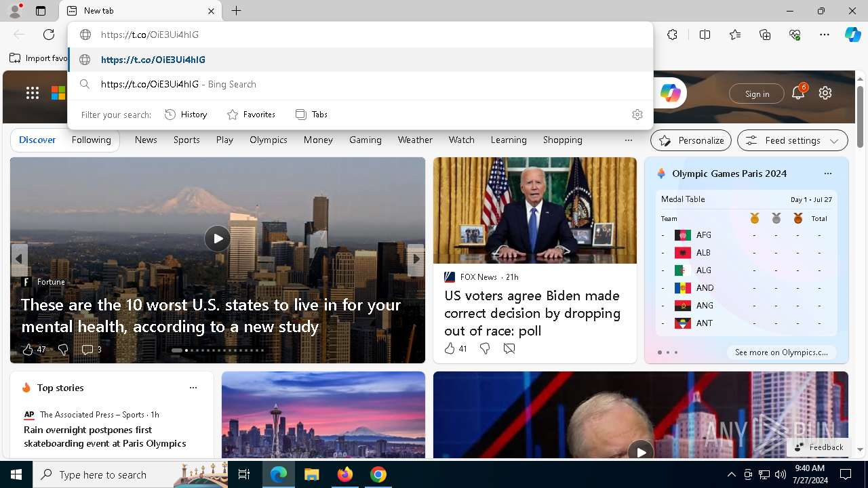
Task: Click the Sign in button
Action: pyautogui.click(x=757, y=94)
